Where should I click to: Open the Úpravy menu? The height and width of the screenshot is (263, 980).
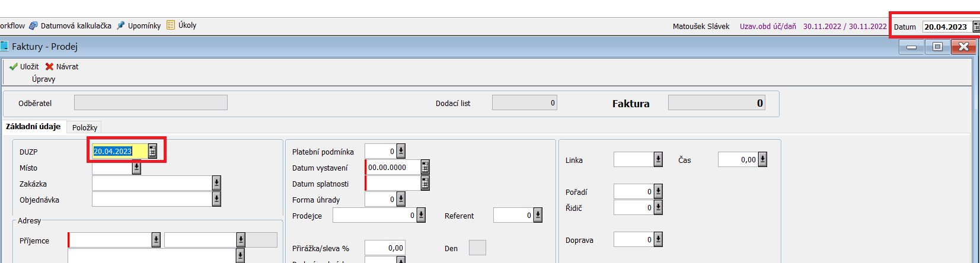tap(43, 79)
